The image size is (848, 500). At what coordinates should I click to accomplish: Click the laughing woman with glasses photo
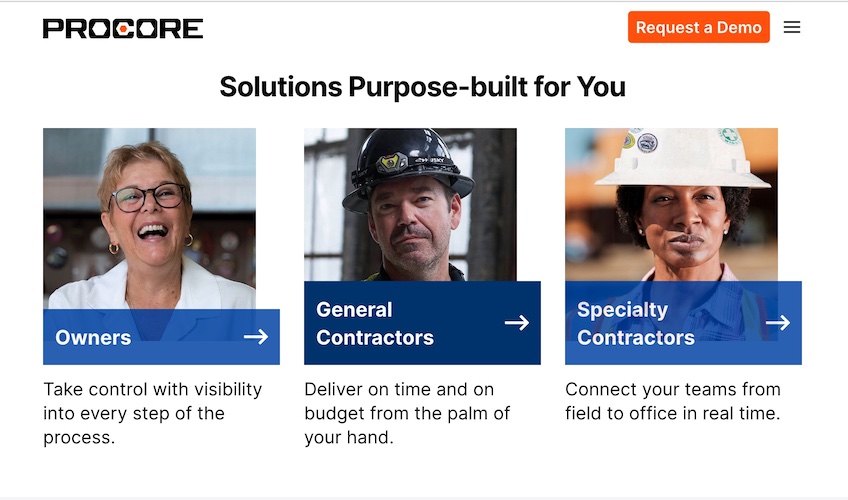[149, 218]
